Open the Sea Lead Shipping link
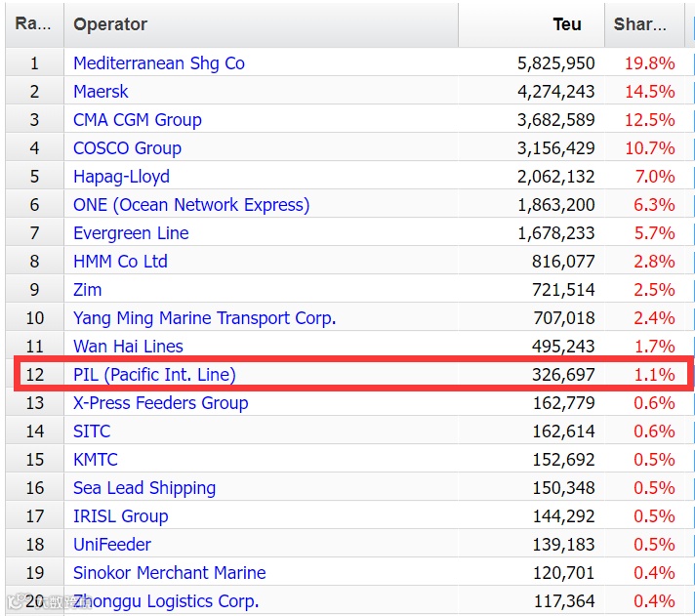 coord(144,488)
